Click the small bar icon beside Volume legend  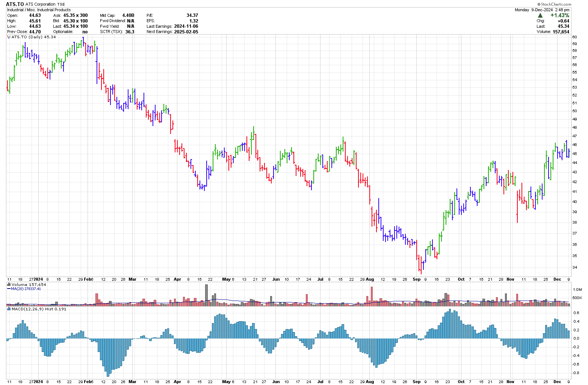coord(9,285)
